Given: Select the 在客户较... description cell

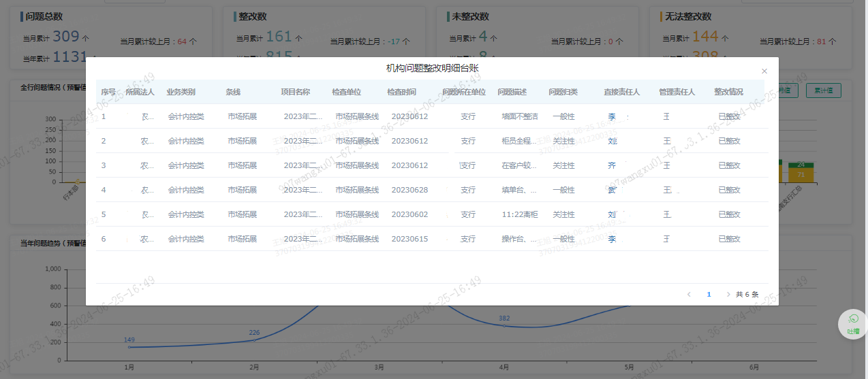Looking at the screenshot, I should click(520, 165).
